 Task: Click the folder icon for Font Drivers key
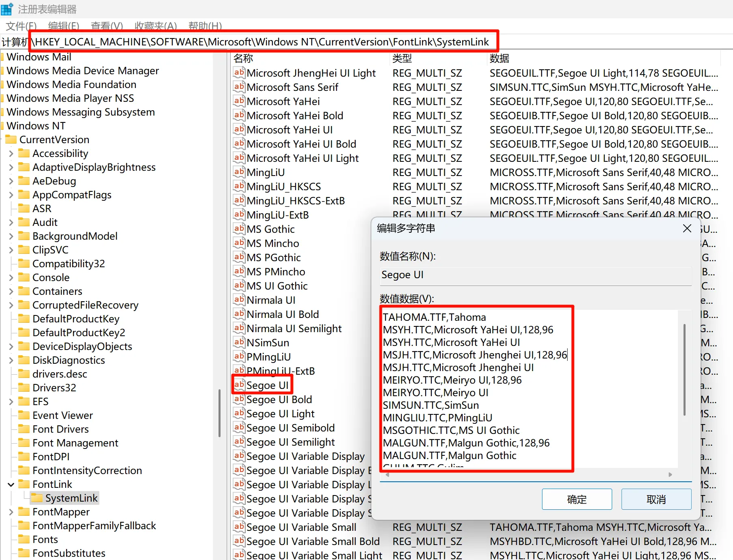point(24,429)
